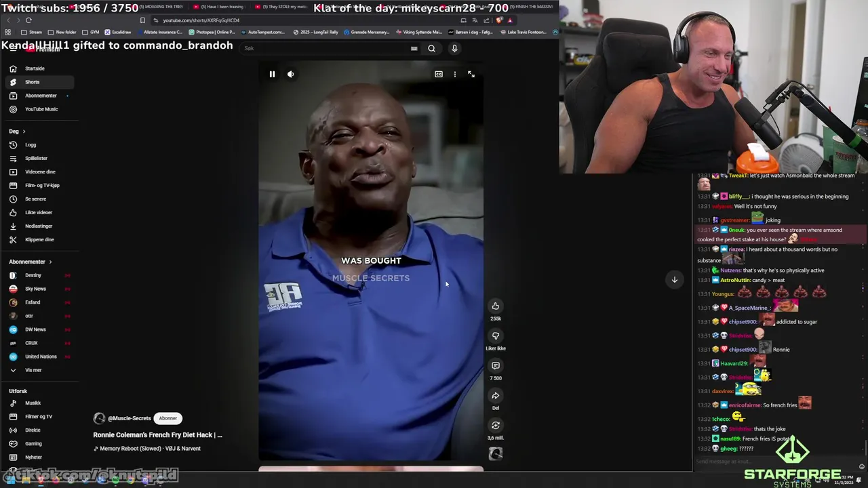Screen dimensions: 868x488
Task: Open on-screen keyboard in search box
Action: tap(414, 48)
